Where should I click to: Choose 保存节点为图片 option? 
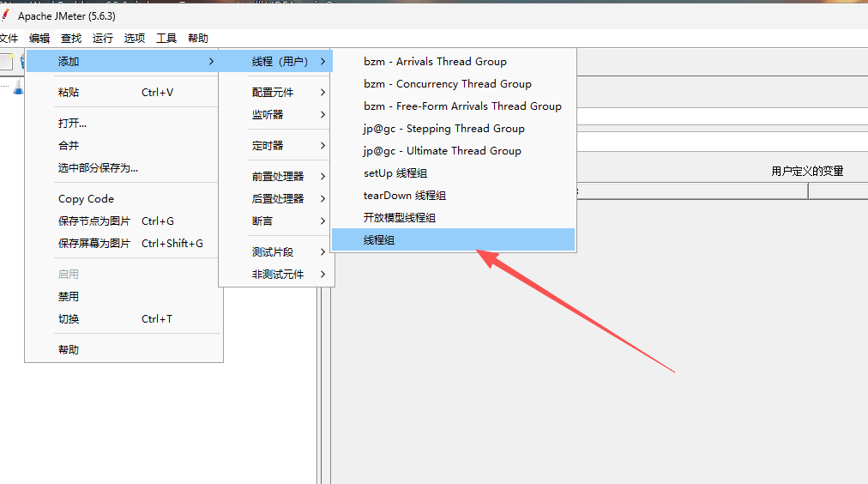[123, 221]
